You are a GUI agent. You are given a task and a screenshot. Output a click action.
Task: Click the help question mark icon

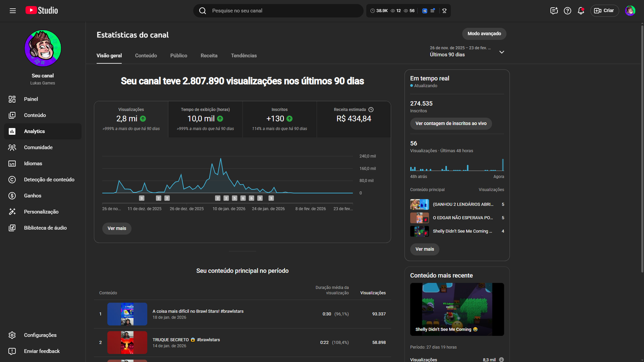tap(567, 11)
